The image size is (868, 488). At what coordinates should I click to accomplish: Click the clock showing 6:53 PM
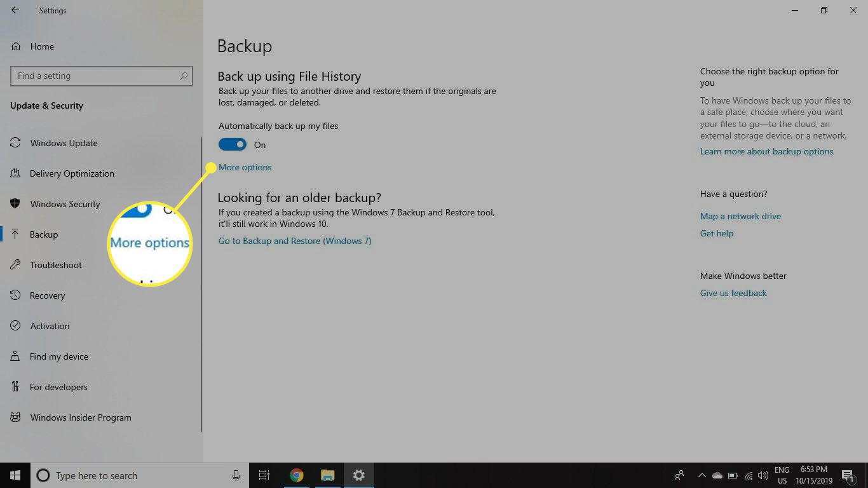[814, 475]
